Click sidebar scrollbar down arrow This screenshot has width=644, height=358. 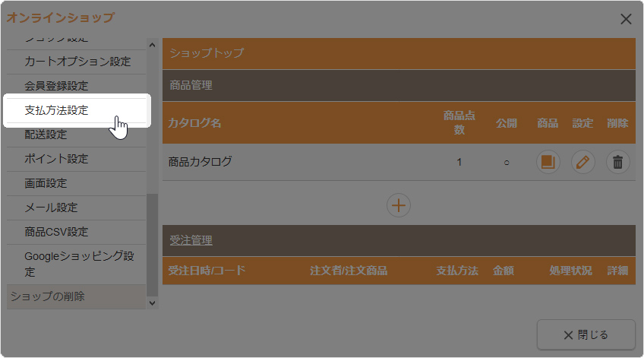point(153,303)
